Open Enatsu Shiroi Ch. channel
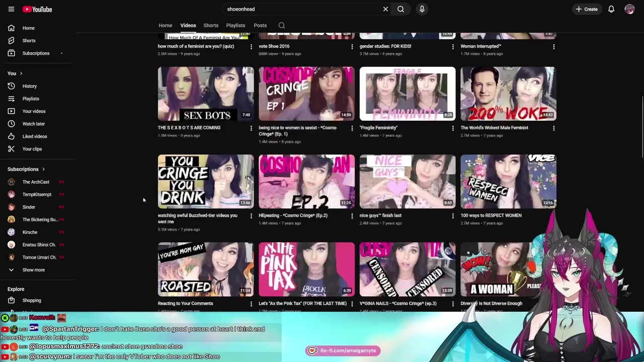Screen dimensions: 644x362 (x=38, y=245)
